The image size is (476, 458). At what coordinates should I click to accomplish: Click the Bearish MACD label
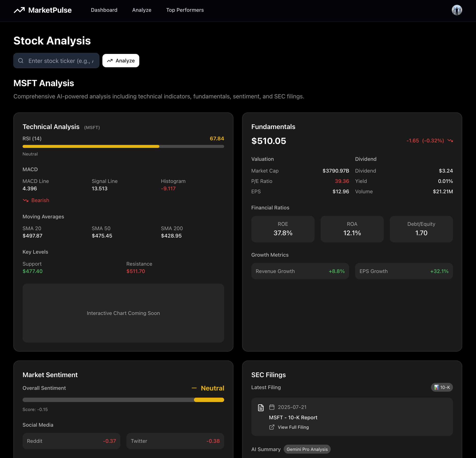click(x=40, y=200)
